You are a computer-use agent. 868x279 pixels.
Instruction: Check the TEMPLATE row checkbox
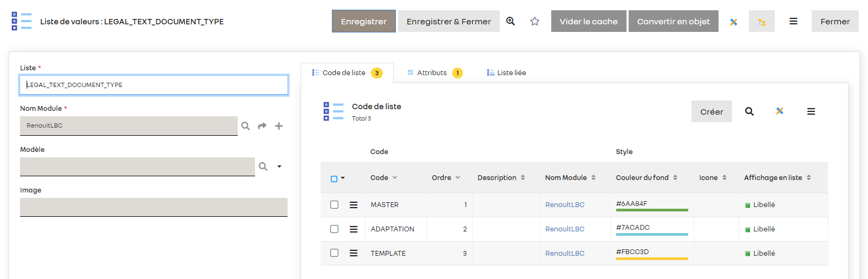[x=334, y=253]
